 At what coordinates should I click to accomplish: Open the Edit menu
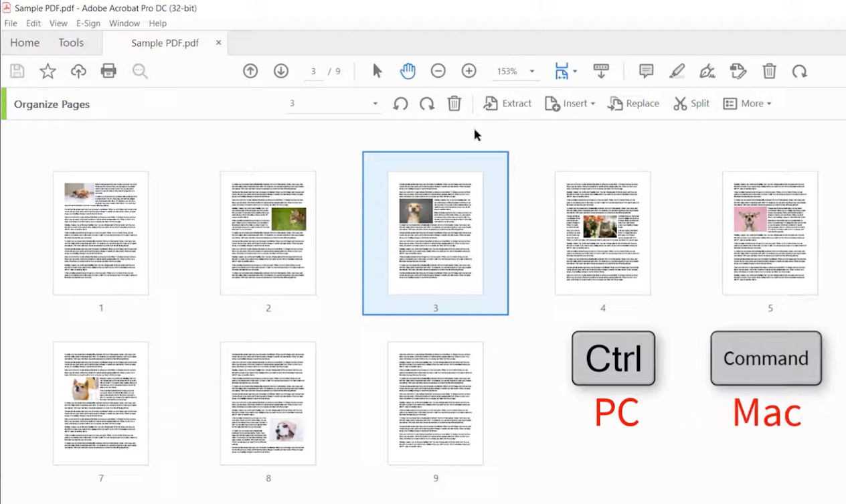[33, 23]
